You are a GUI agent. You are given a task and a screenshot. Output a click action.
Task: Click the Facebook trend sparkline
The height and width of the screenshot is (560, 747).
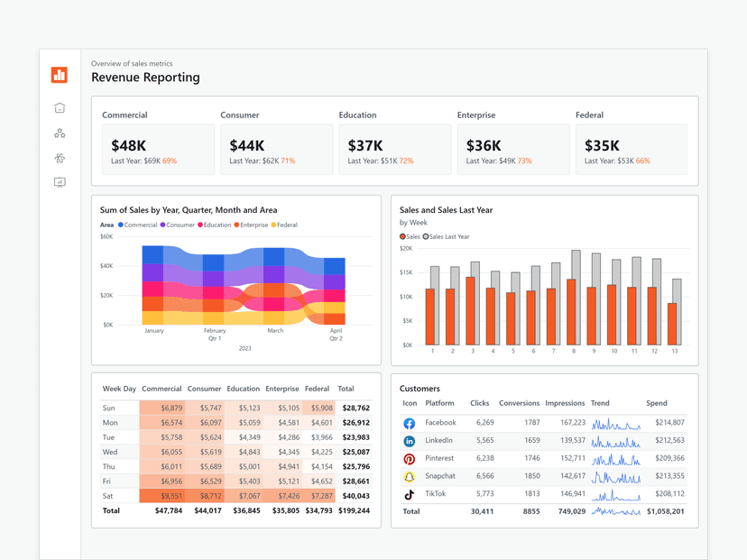coord(616,423)
